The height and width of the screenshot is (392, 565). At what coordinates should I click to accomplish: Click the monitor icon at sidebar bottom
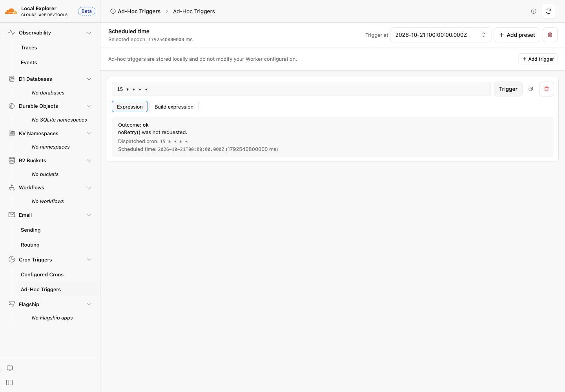[x=10, y=368]
